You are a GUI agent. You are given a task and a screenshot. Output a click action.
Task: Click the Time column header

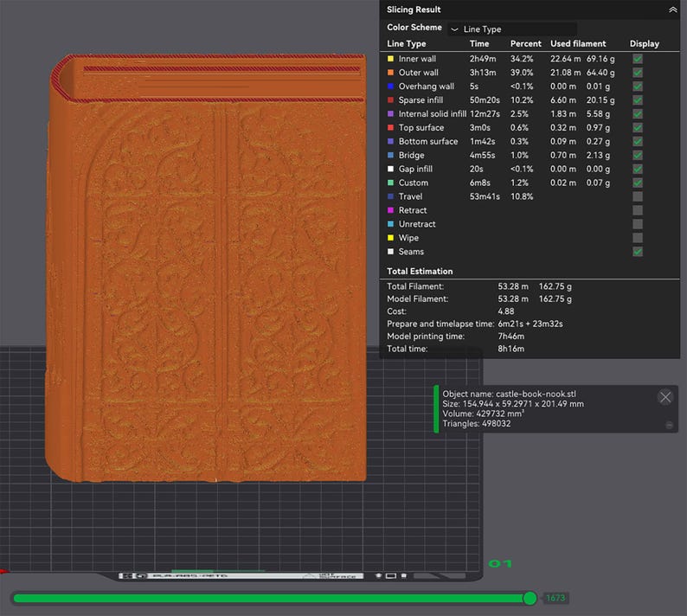tap(479, 44)
